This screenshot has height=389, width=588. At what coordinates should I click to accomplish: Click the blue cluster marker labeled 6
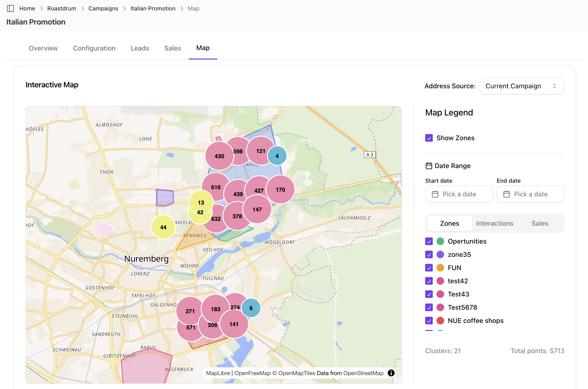pyautogui.click(x=251, y=308)
